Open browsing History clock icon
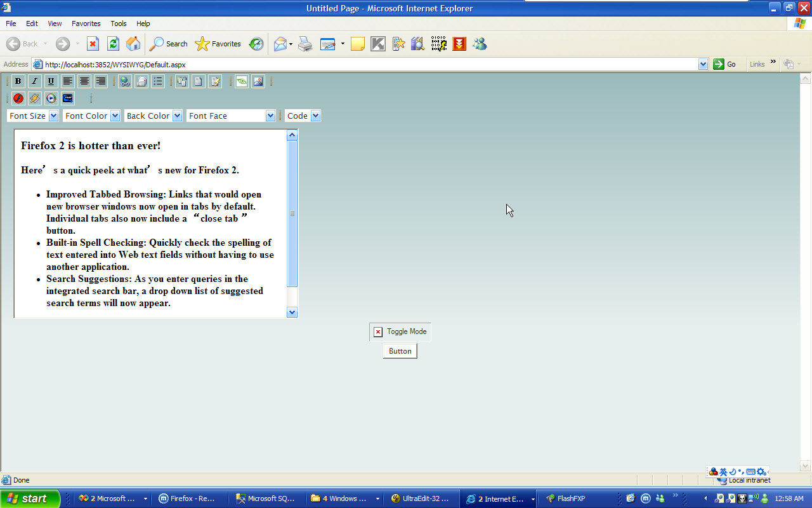Viewport: 812px width, 508px height. [256, 44]
